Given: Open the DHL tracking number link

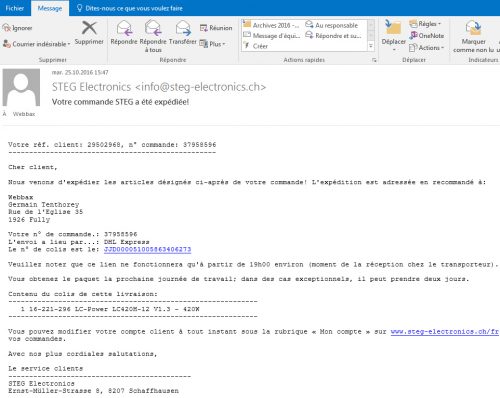Looking at the screenshot, I should tap(148, 249).
